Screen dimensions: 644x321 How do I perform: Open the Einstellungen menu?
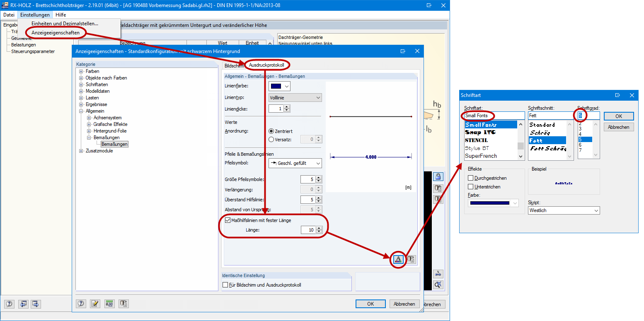tap(35, 14)
